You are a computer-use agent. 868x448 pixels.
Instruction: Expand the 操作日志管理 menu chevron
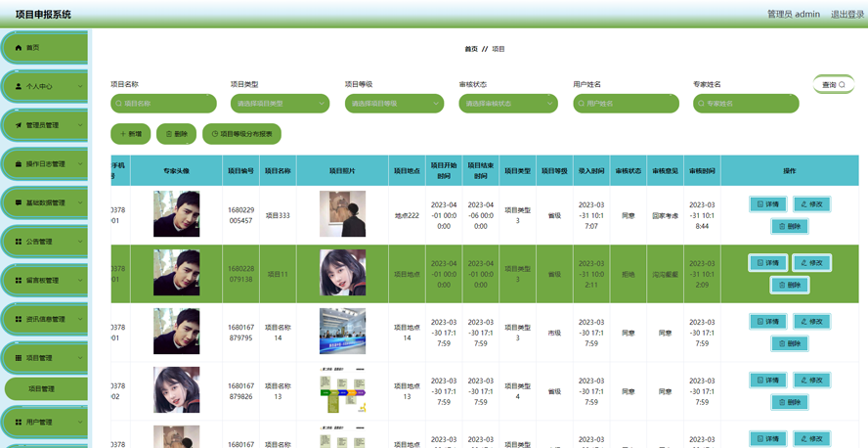(80, 164)
